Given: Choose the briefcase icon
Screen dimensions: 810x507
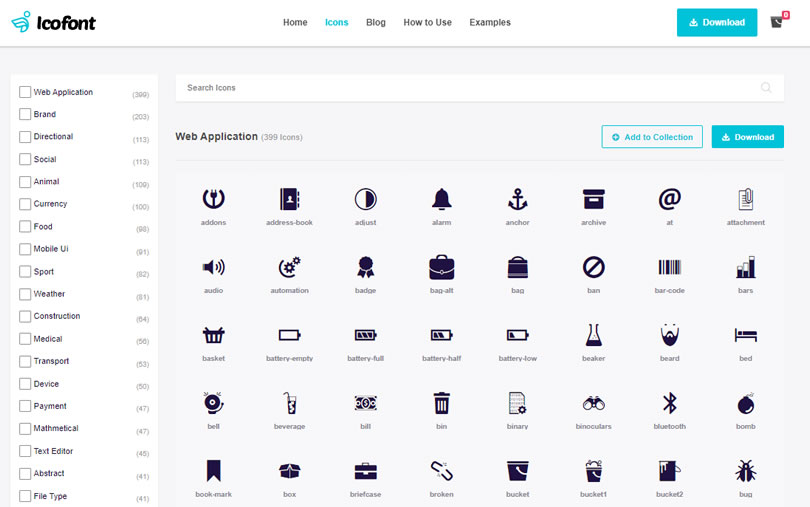Looking at the screenshot, I should 365,471.
